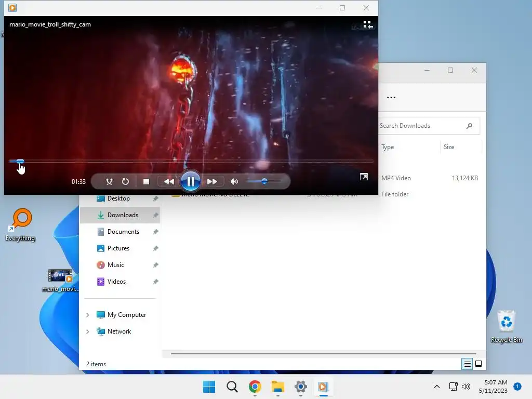
Task: Open the Explorer See more menu
Action: 391,97
